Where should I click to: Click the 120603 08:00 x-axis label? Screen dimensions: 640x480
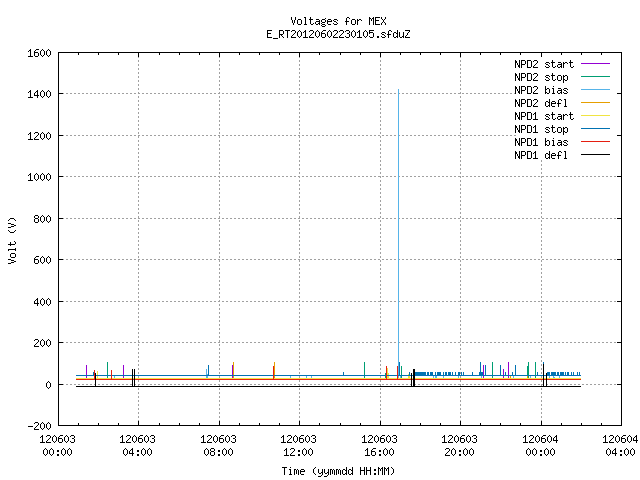[x=218, y=446]
